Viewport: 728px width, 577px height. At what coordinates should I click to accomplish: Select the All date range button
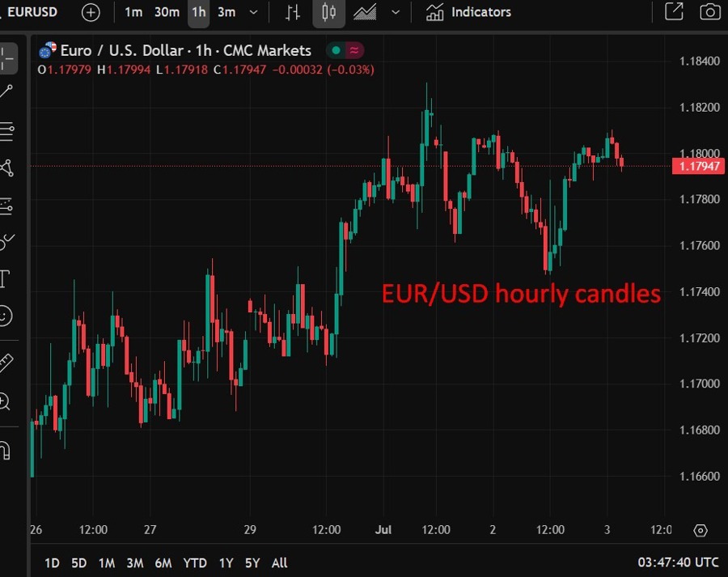click(x=279, y=562)
